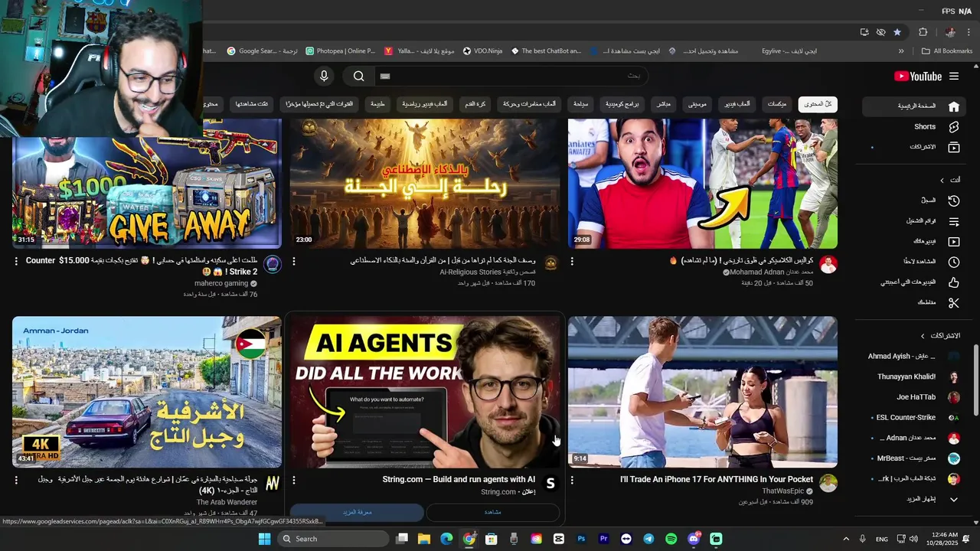Click the magnifier search button
Image resolution: width=980 pixels, height=551 pixels.
point(358,76)
